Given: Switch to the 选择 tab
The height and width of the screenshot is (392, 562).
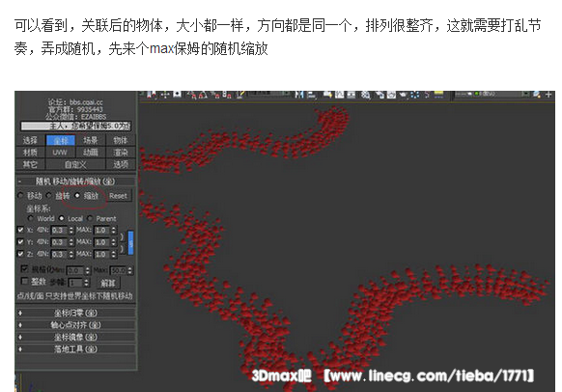Looking at the screenshot, I should pyautogui.click(x=31, y=140).
